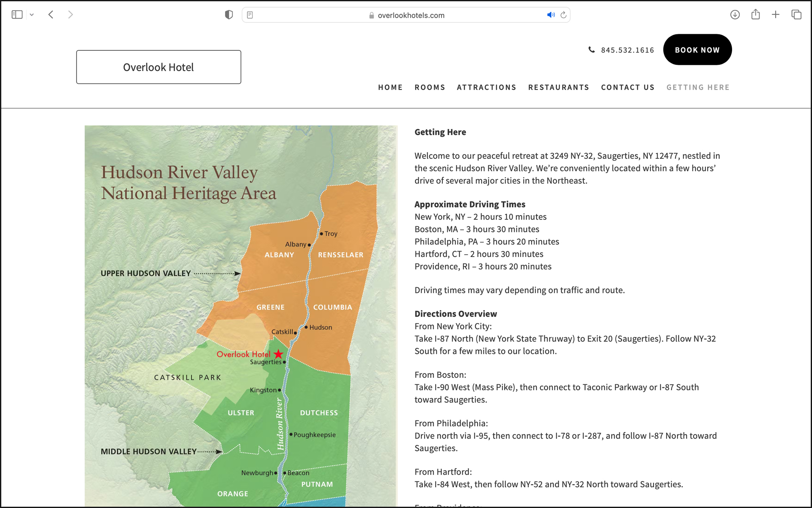Open the sidebar options dropdown chevron
The image size is (812, 508).
pyautogui.click(x=32, y=15)
